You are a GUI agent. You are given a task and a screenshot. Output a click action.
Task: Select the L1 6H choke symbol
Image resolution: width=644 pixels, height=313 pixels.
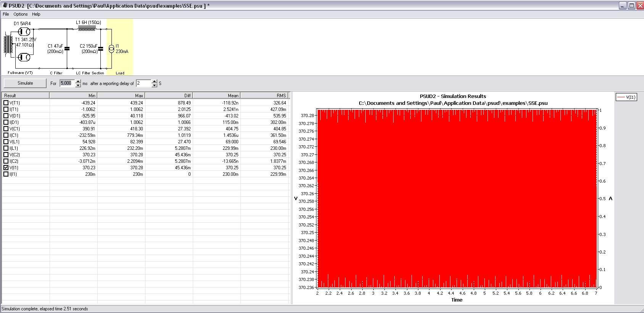[x=87, y=28]
